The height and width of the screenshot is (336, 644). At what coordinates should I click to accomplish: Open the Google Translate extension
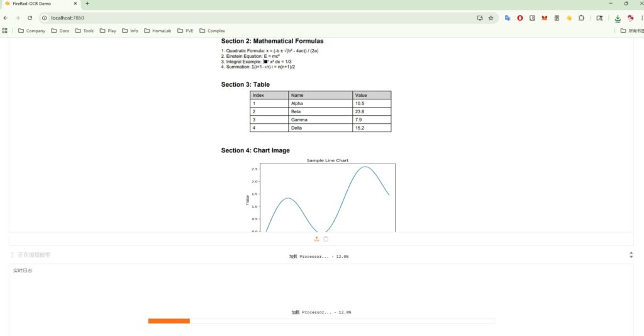(x=508, y=18)
